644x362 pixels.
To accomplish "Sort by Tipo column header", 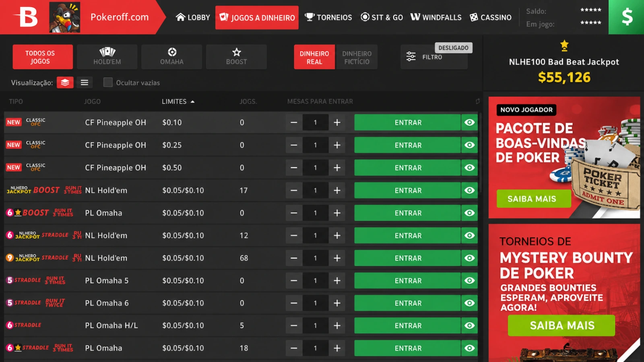I will click(x=16, y=101).
